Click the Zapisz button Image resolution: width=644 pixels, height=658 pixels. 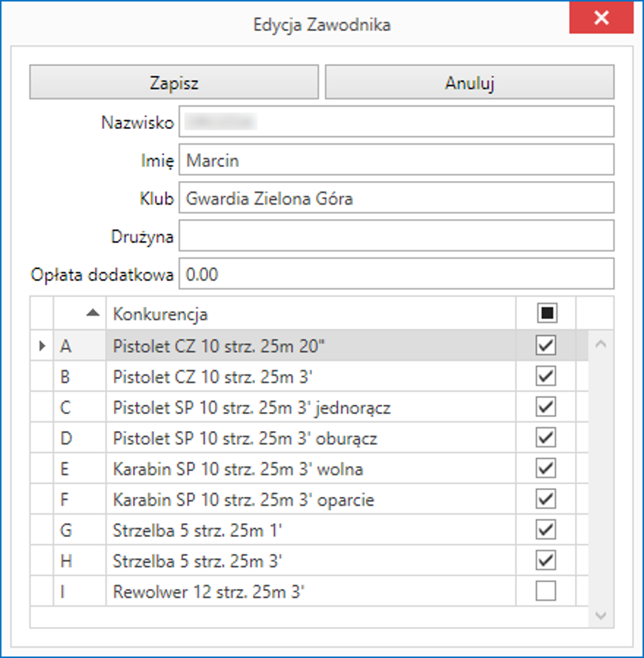174,83
